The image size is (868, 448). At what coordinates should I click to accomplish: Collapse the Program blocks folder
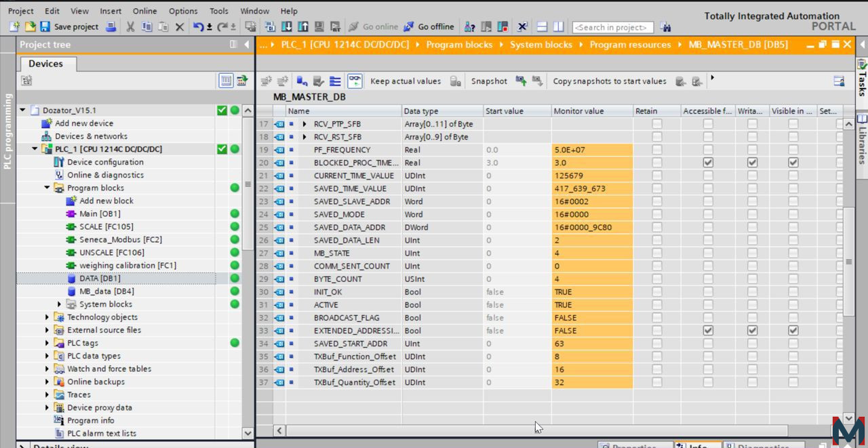(x=47, y=188)
